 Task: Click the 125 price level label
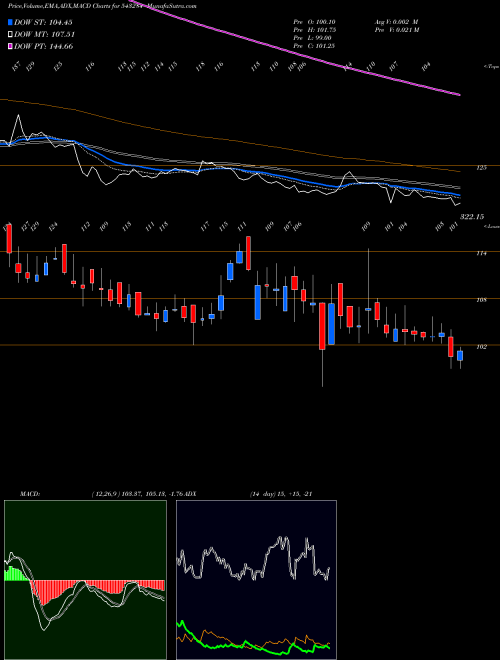tap(482, 168)
